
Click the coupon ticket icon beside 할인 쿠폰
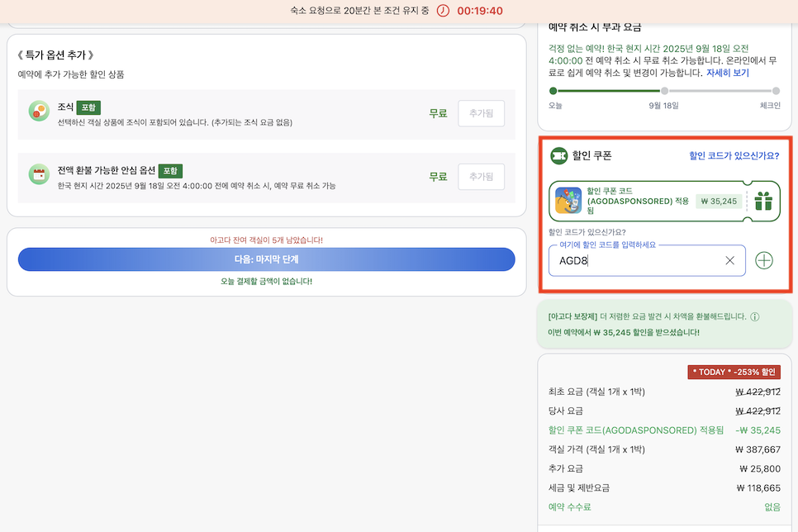tap(558, 156)
